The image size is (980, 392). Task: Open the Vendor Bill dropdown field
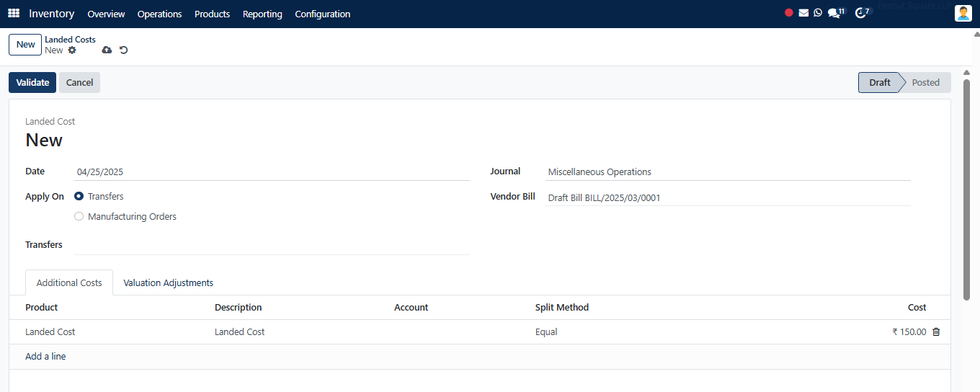[728, 197]
